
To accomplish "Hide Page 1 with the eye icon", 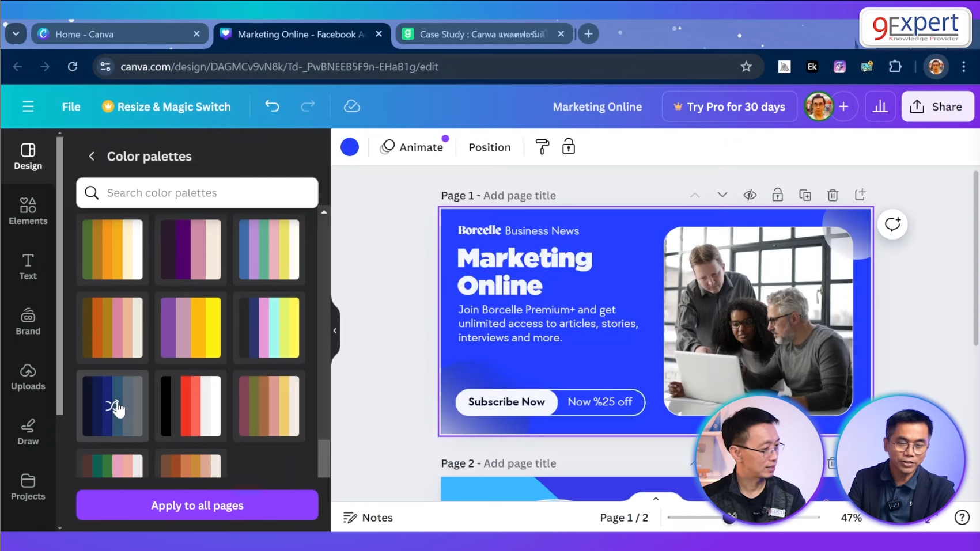I will click(750, 195).
